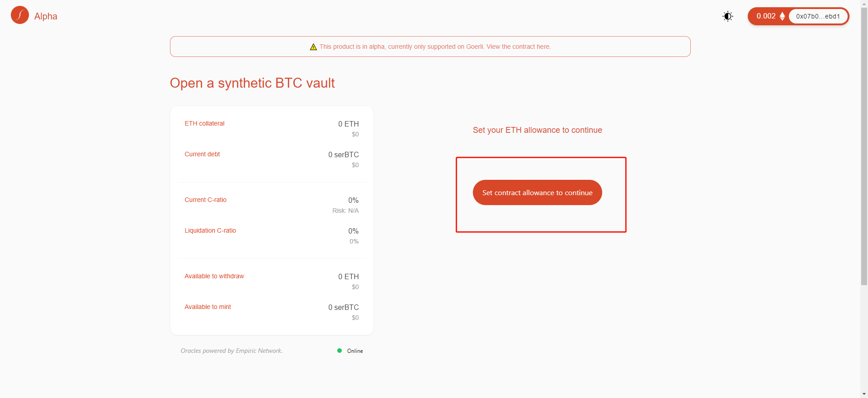Click the scrollbar up arrow

click(864, 3)
